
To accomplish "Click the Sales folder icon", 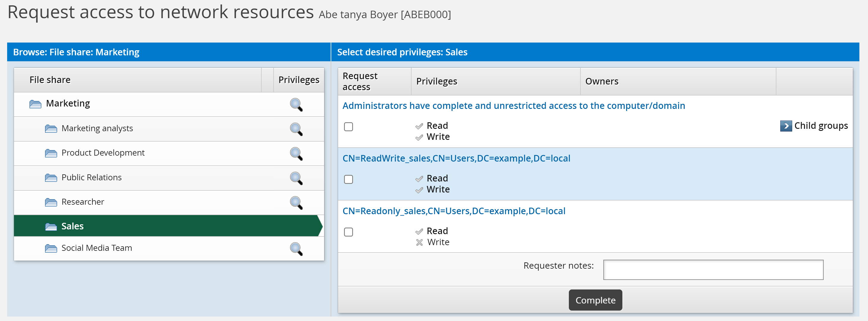I will [x=51, y=227].
